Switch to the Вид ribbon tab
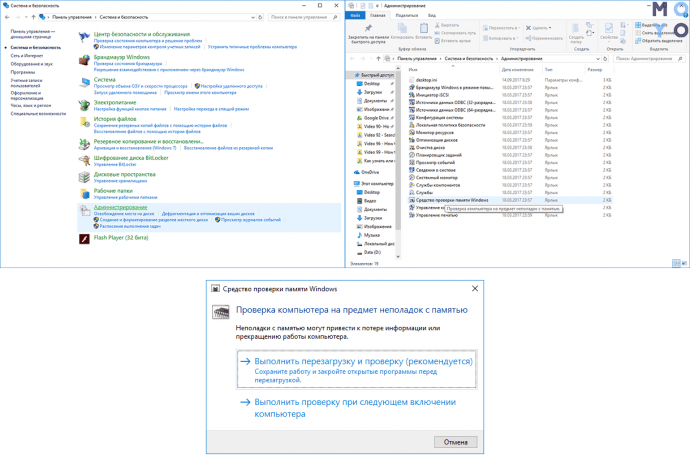 (x=432, y=15)
